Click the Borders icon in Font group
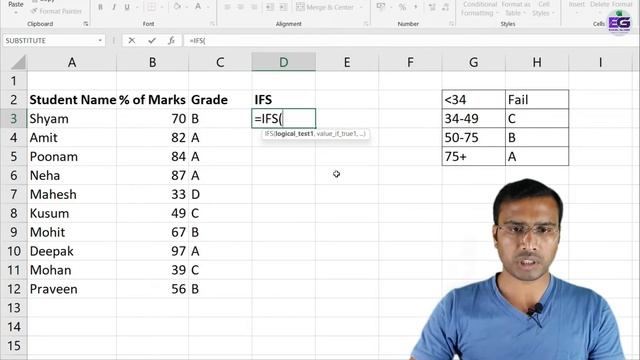The height and width of the screenshot is (360, 640). point(151,7)
